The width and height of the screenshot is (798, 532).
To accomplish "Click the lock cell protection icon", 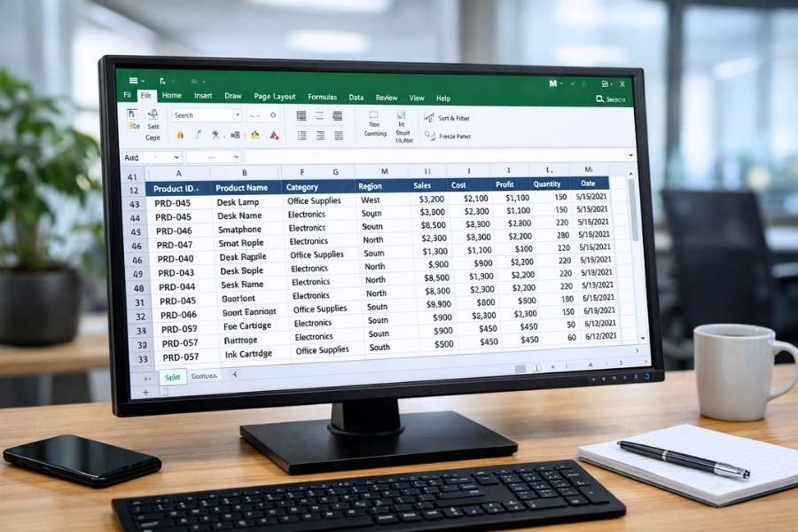I will click(x=180, y=135).
